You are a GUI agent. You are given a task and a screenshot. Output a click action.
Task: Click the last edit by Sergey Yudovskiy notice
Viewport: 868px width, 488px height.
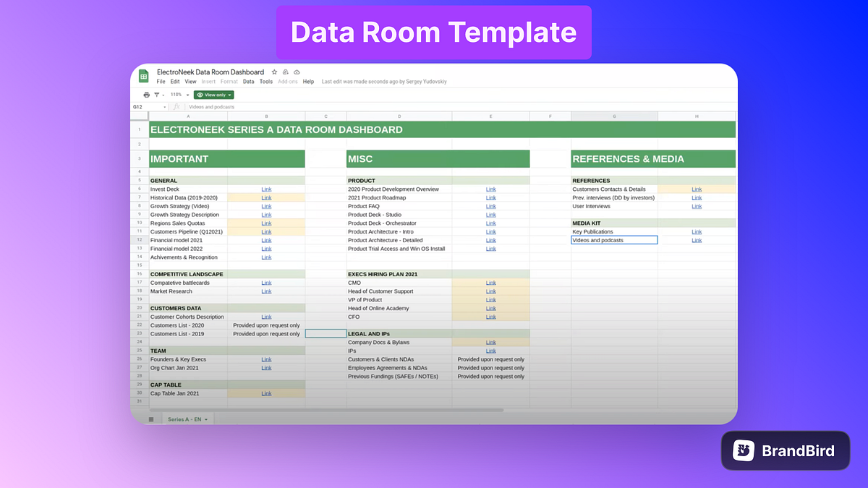[x=384, y=82]
